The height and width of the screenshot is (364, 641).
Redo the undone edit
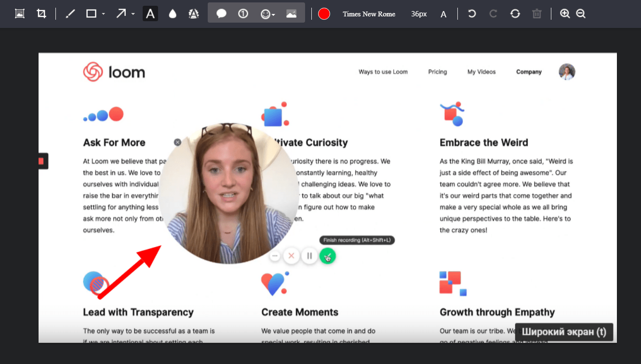493,13
